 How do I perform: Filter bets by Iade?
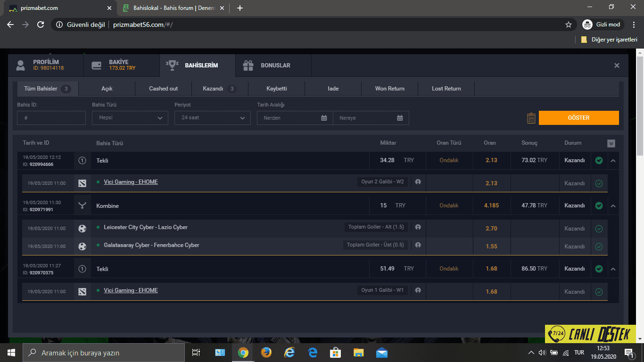tap(333, 89)
